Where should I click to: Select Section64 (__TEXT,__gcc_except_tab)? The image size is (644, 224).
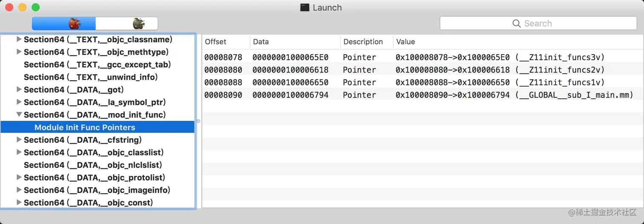click(97, 65)
